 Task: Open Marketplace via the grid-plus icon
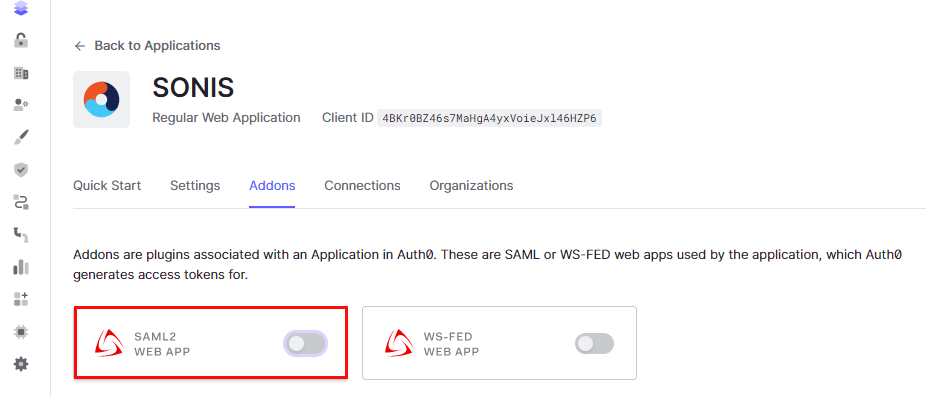point(21,299)
